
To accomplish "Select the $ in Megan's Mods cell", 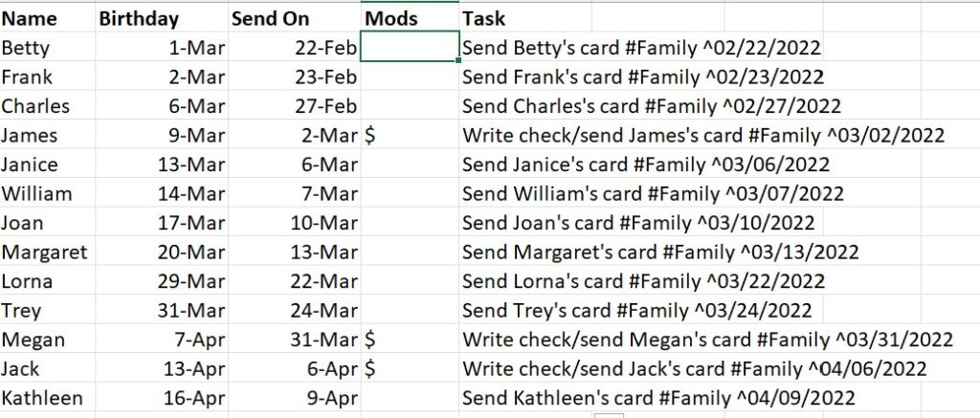I will (x=370, y=340).
